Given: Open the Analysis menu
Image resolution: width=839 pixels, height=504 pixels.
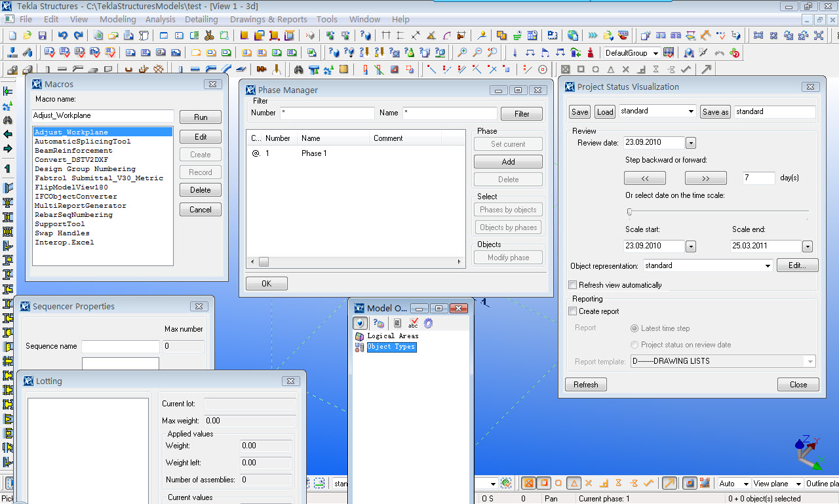Looking at the screenshot, I should [x=160, y=19].
